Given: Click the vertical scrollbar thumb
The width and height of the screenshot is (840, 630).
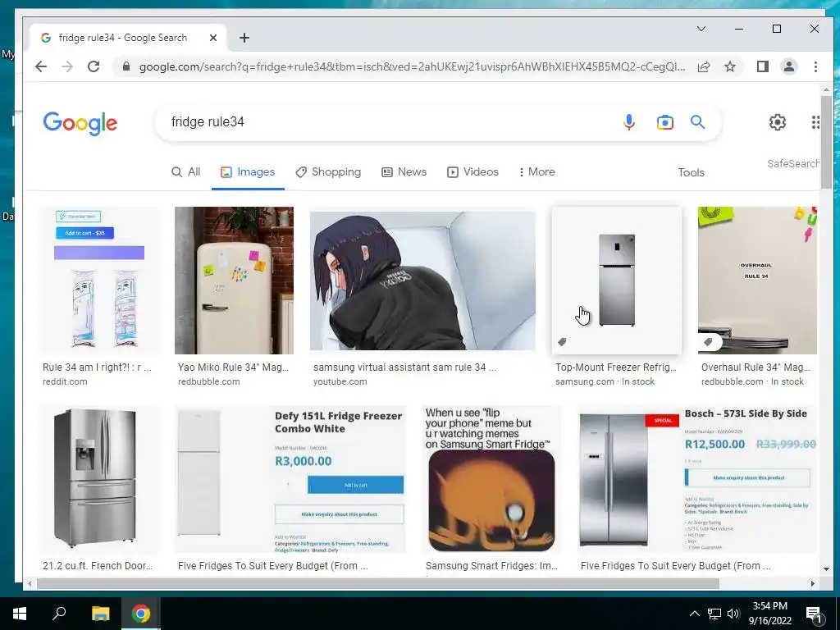Looking at the screenshot, I should coord(825,142).
